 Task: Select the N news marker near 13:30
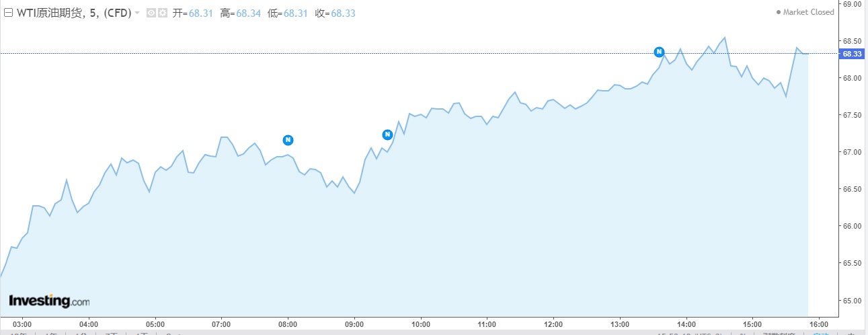pos(660,52)
